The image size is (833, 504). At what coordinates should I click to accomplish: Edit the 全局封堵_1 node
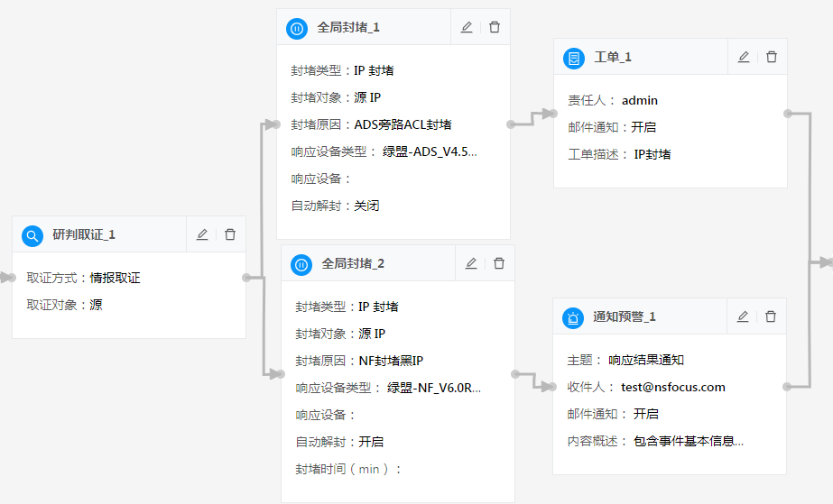467,27
